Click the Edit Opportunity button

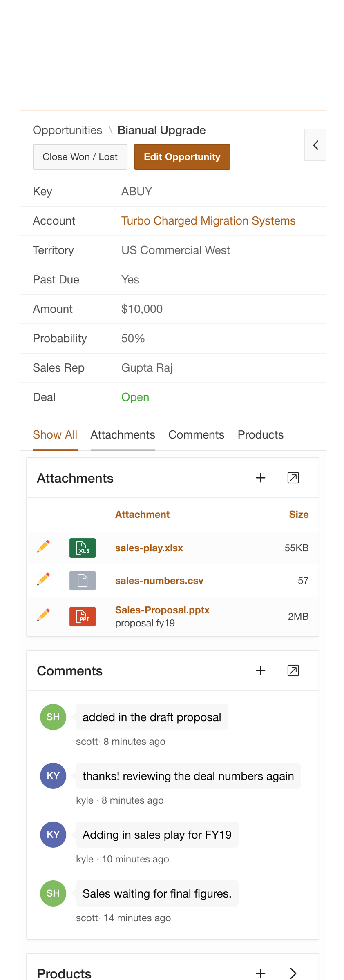[x=182, y=156]
